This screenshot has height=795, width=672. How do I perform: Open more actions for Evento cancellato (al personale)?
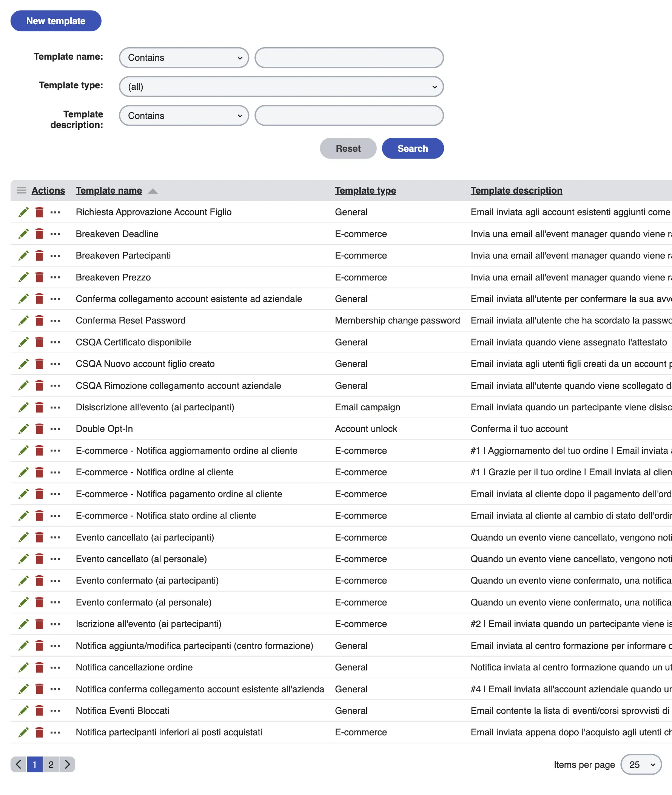tap(55, 559)
